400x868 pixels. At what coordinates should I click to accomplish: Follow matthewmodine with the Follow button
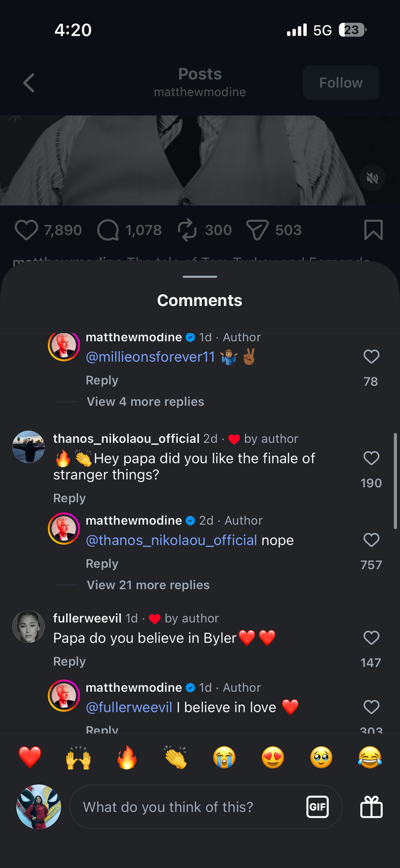pos(341,83)
